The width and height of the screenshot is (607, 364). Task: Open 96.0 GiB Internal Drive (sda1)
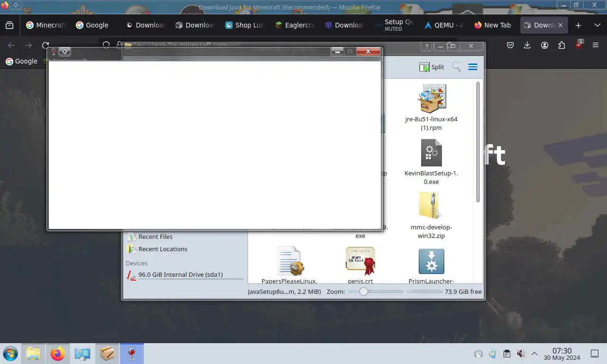(x=180, y=274)
